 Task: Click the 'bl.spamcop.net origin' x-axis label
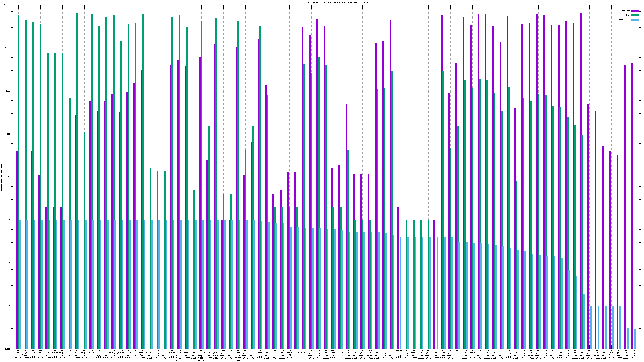click(77, 354)
